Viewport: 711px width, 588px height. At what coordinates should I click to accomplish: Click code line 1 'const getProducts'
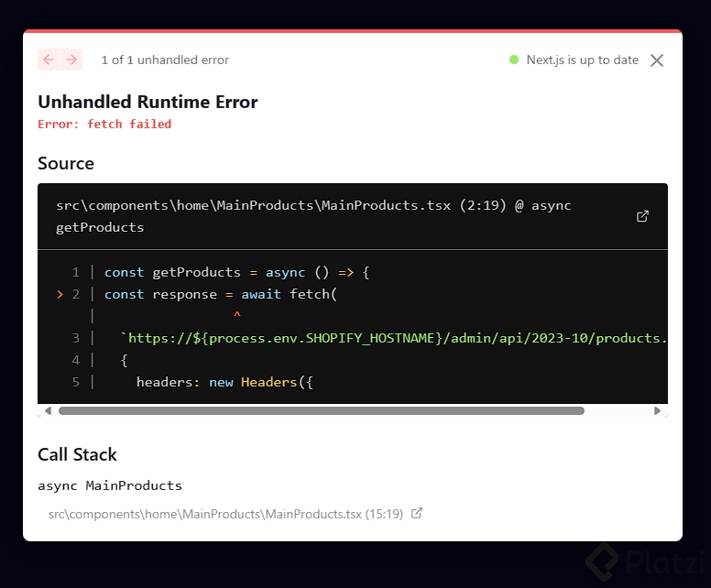point(237,272)
